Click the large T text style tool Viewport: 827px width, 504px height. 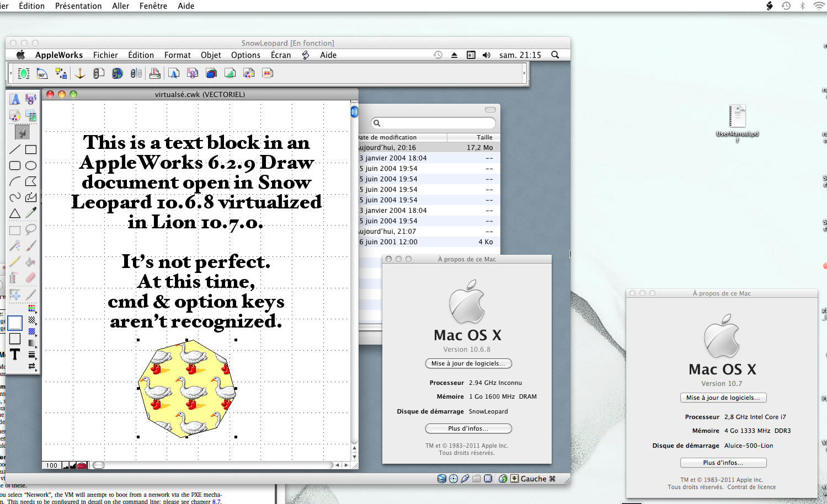point(15,355)
